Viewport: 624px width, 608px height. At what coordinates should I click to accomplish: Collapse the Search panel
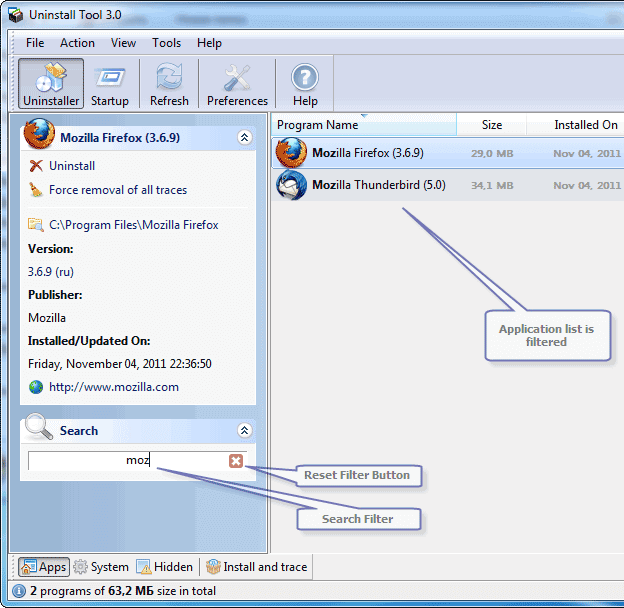[244, 430]
